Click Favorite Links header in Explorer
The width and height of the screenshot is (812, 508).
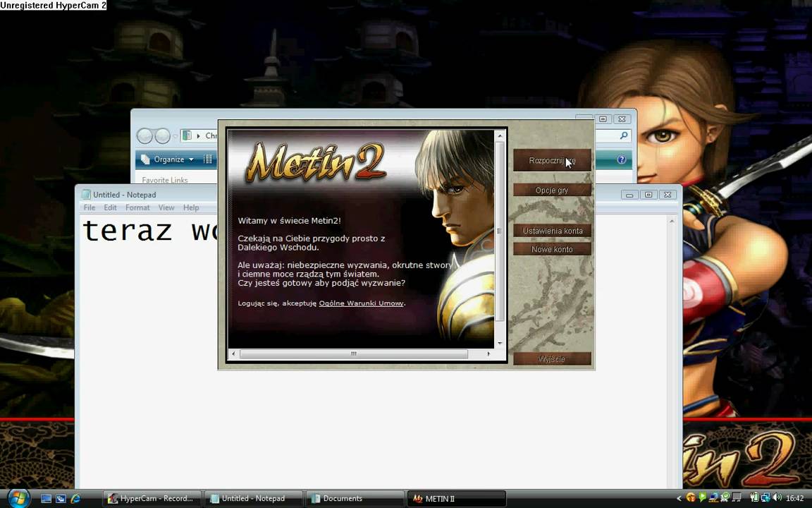point(165,180)
